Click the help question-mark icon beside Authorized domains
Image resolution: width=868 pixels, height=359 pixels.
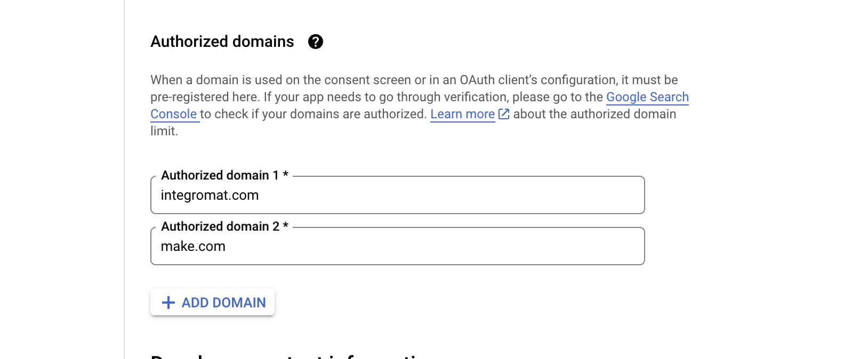tap(316, 42)
